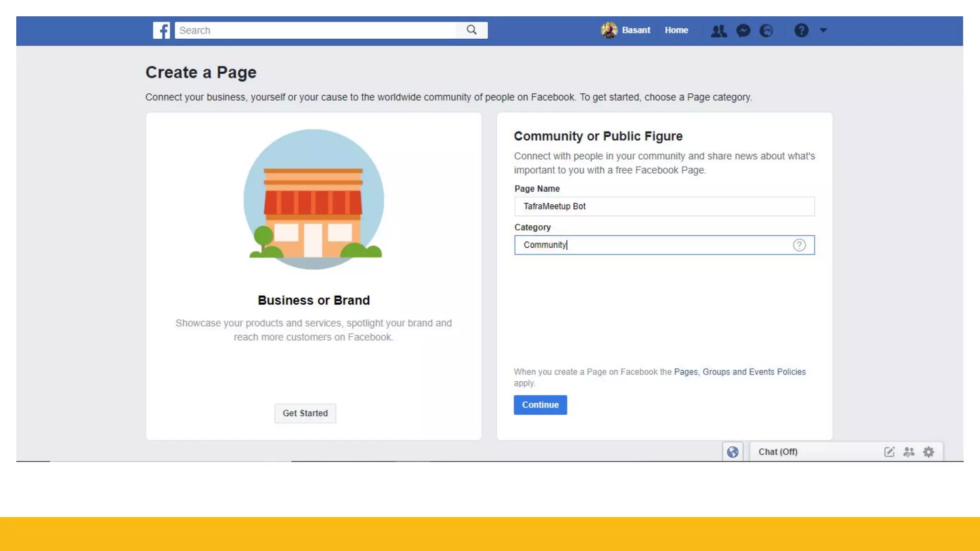Open Basant's profile picture
This screenshot has height=551, width=980.
pos(609,30)
